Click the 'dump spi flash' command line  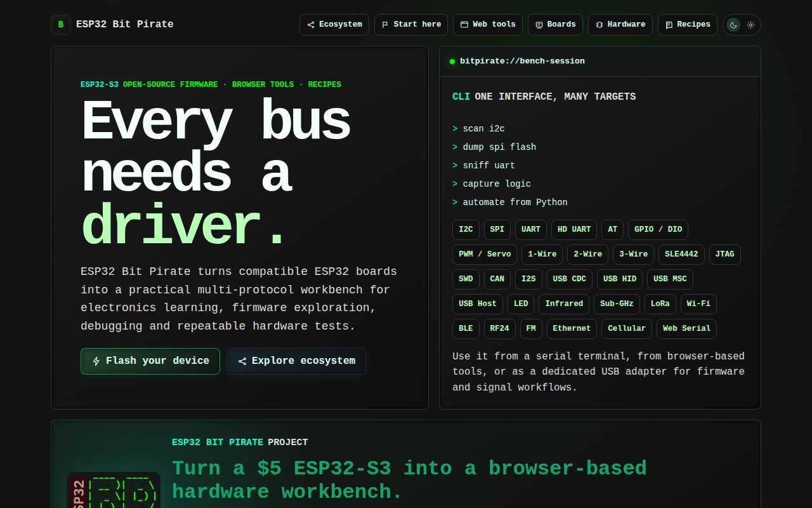494,147
